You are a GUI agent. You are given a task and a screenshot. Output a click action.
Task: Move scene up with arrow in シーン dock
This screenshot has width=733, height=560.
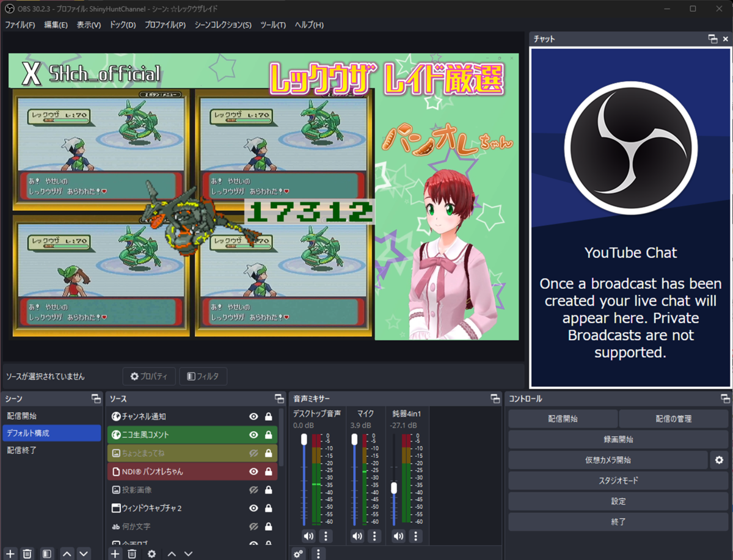67,553
